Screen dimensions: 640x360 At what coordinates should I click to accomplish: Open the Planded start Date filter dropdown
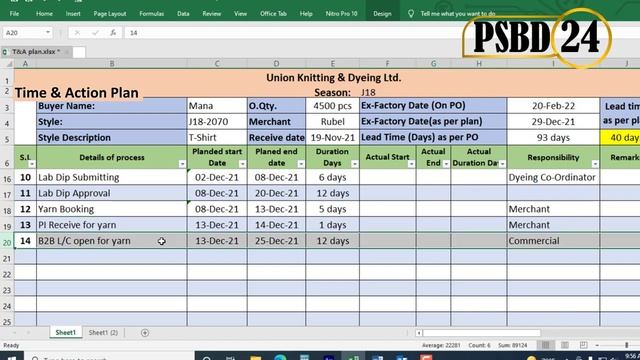242,164
